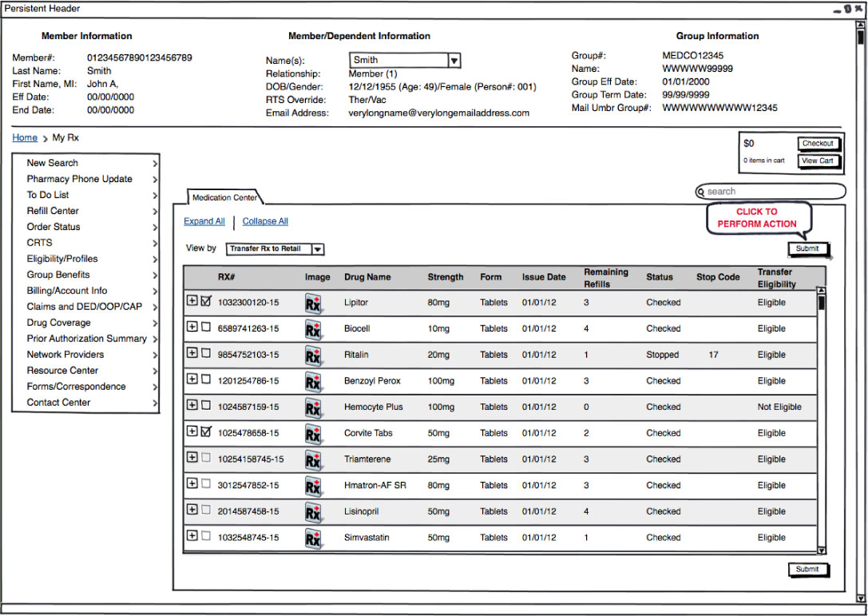Expand the Corvite Tabs row details
This screenshot has width=868, height=616.
tap(192, 431)
